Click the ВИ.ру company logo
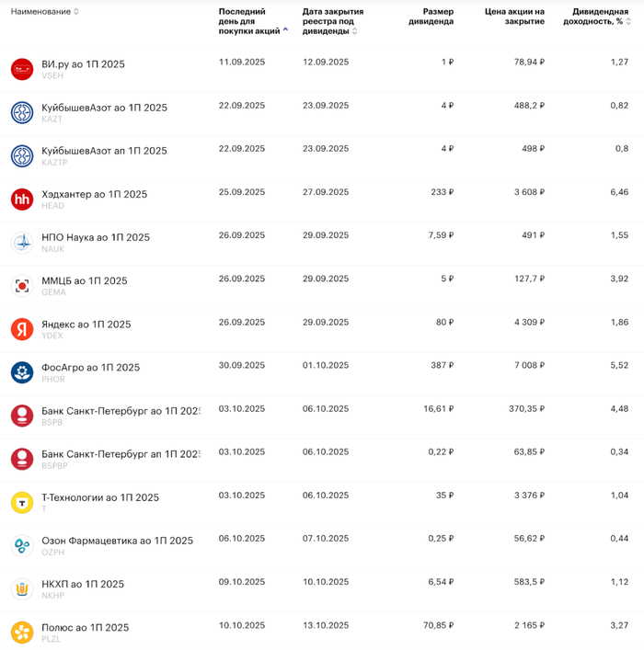The image size is (644, 650). tap(22, 69)
